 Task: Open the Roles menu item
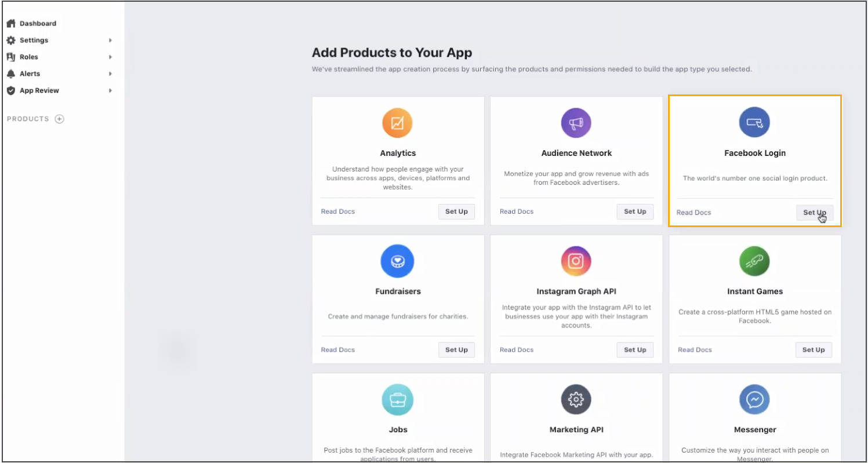[x=28, y=57]
